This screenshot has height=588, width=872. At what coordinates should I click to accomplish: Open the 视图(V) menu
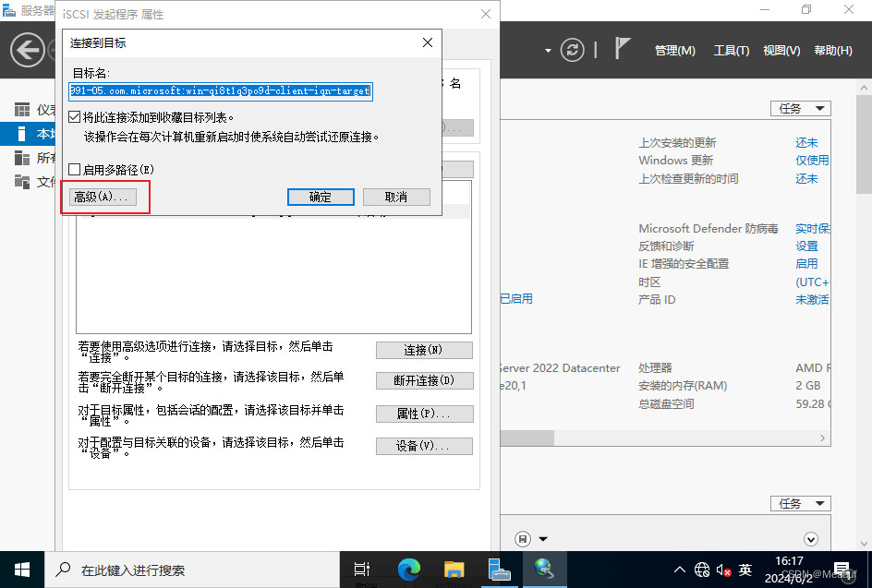(781, 51)
